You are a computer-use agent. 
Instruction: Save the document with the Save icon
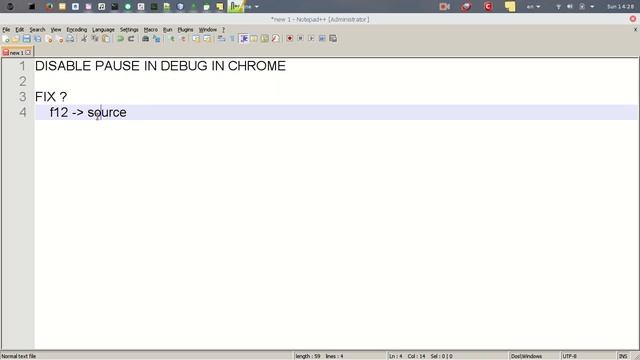pos(27,39)
